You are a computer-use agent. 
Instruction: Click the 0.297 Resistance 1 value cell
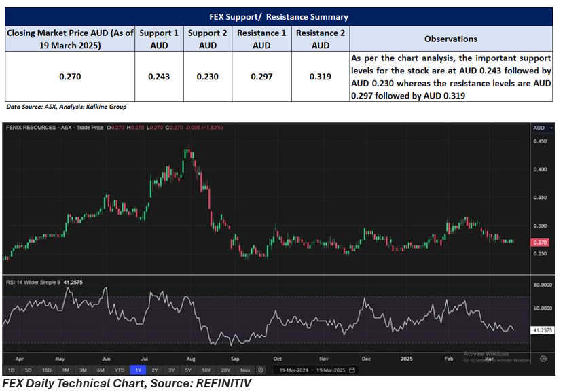click(x=261, y=77)
